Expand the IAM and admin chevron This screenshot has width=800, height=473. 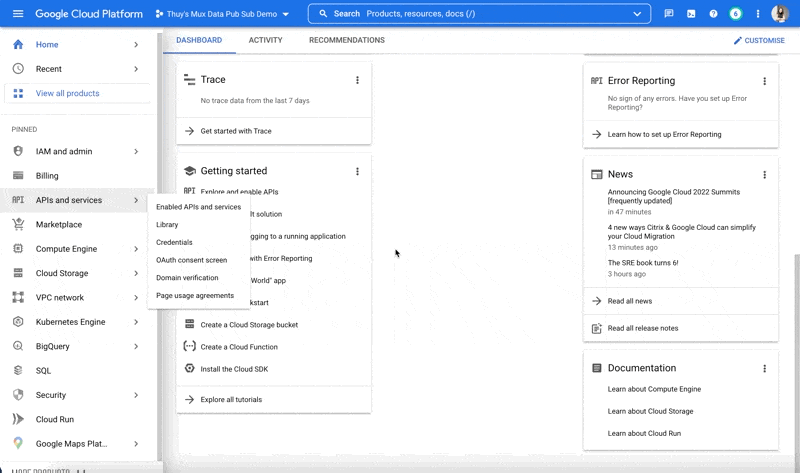136,151
